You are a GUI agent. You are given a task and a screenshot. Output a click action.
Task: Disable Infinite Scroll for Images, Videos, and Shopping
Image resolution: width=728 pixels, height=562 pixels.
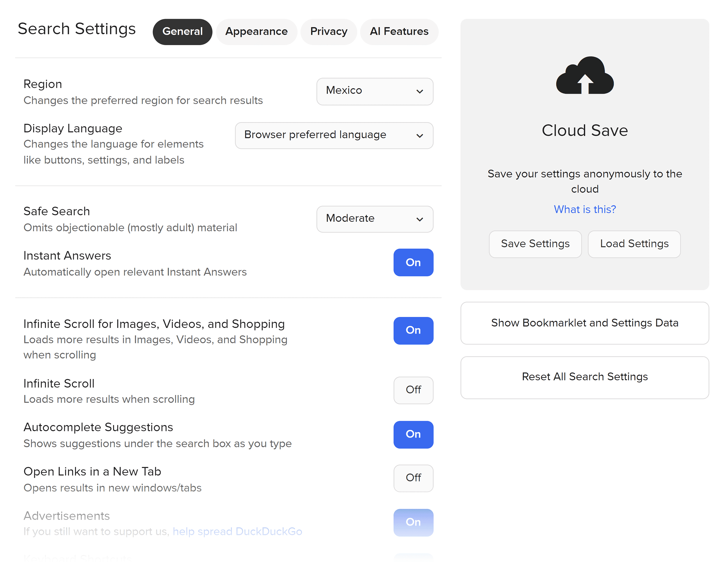[x=413, y=330]
